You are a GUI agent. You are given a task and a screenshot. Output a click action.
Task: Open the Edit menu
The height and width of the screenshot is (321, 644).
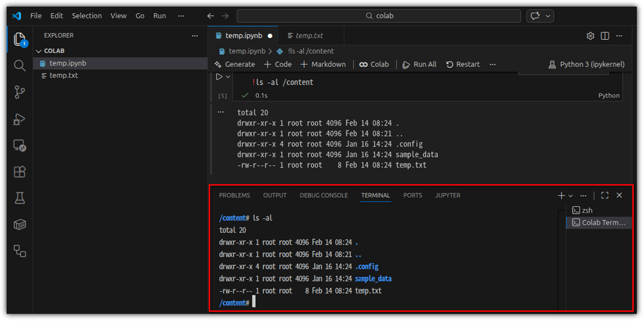pos(56,16)
